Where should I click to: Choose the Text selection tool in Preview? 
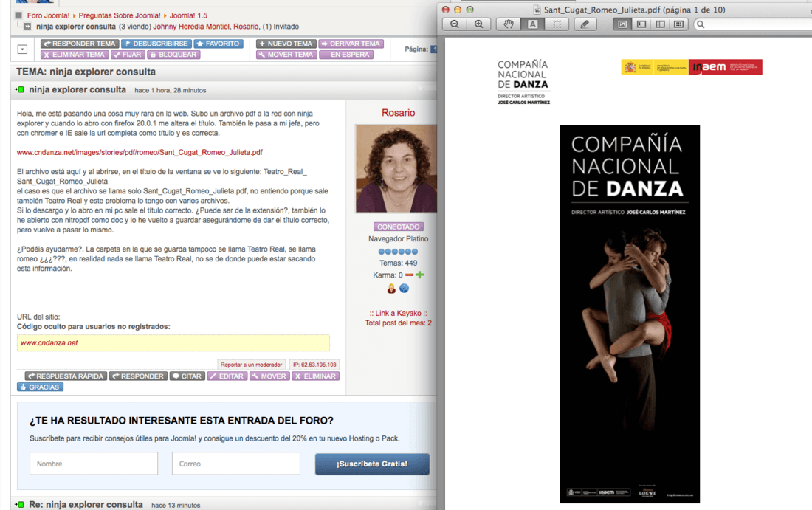pos(532,24)
